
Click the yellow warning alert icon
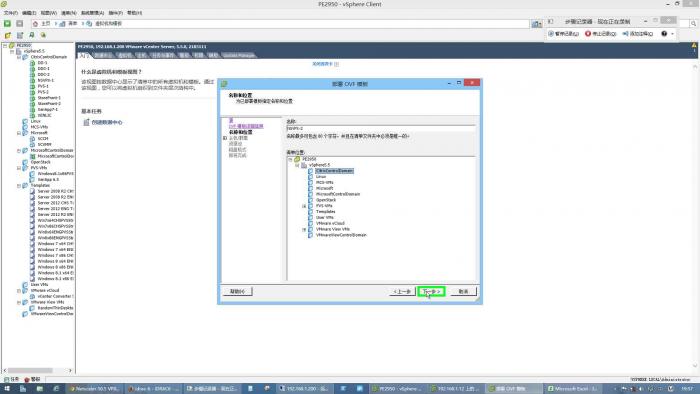tap(694, 46)
